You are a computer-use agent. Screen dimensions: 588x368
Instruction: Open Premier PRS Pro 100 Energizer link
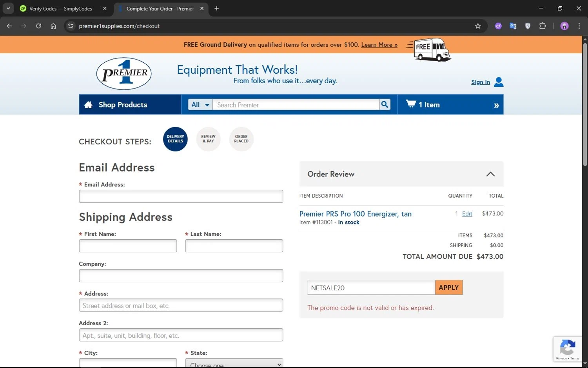[x=355, y=214]
